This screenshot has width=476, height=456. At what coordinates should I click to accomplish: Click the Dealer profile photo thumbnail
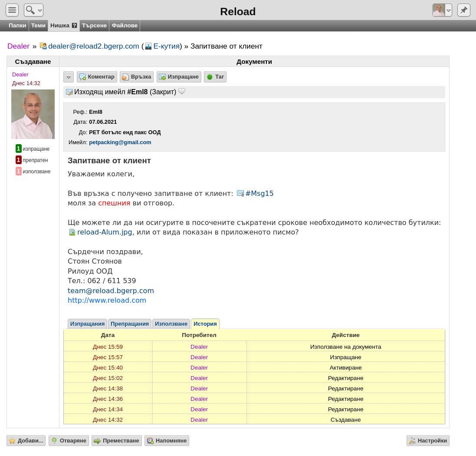pos(33,114)
